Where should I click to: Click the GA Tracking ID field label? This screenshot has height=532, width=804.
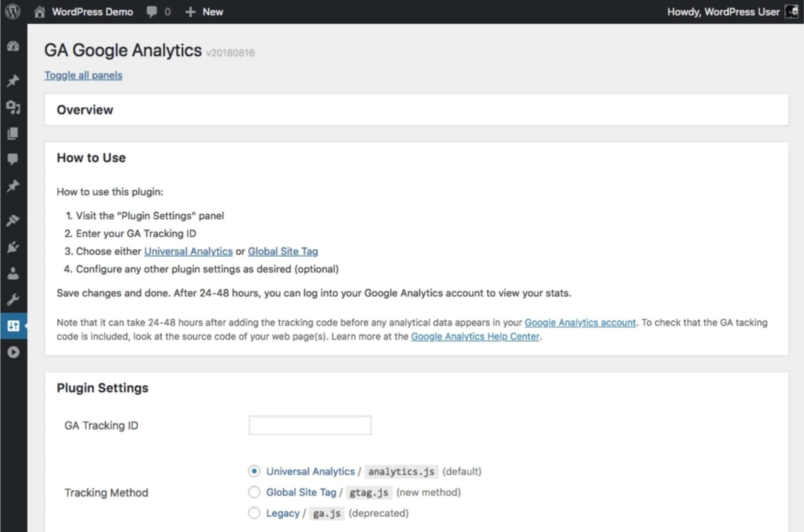[x=101, y=425]
